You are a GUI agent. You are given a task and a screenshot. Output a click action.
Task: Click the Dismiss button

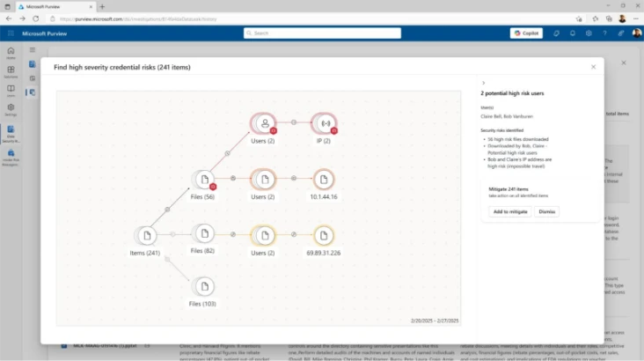[x=546, y=211]
